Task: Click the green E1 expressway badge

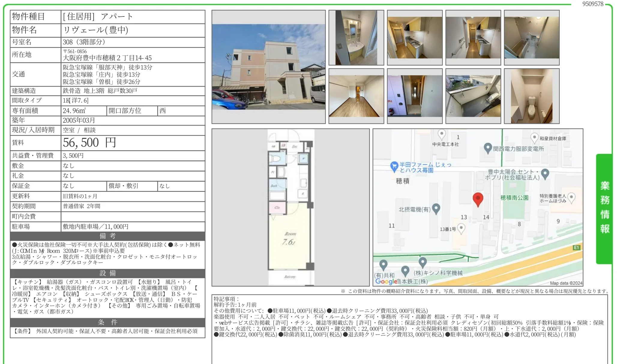Action: click(576, 248)
